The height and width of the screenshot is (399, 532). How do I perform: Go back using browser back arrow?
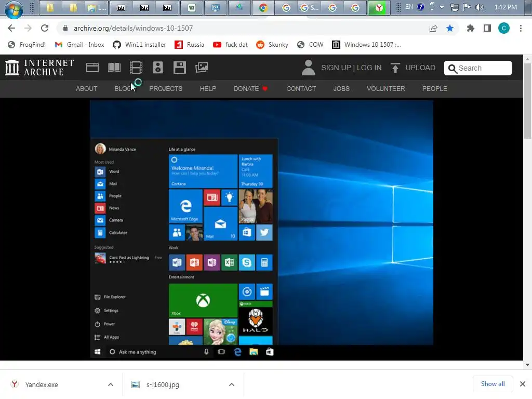(11, 28)
